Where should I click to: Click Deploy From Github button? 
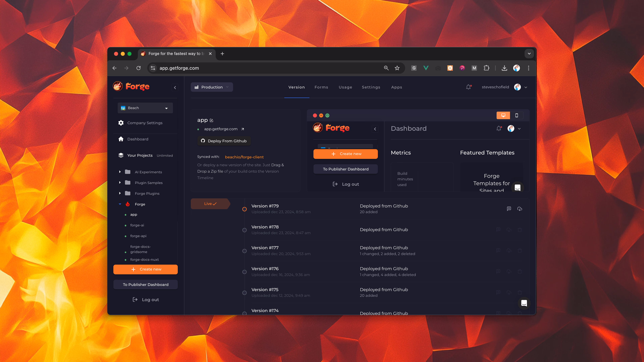click(x=224, y=141)
